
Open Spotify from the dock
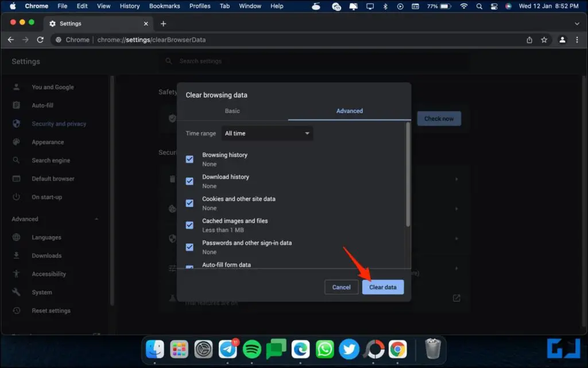(x=252, y=349)
